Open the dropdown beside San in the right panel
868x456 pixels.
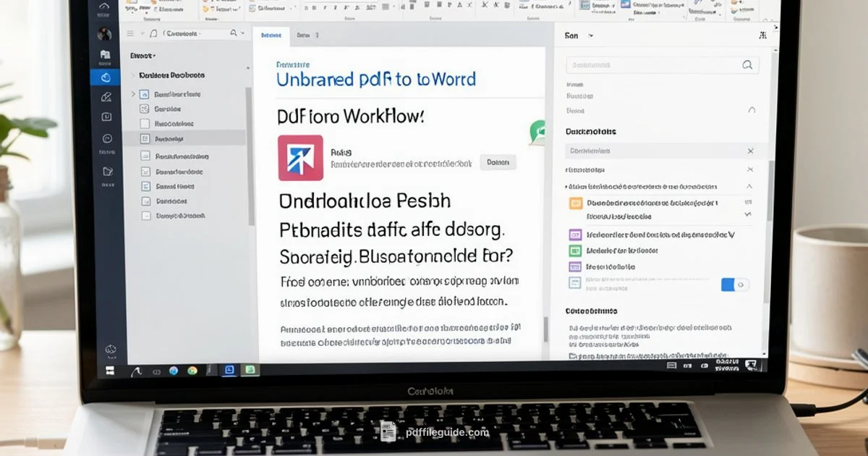[x=590, y=35]
